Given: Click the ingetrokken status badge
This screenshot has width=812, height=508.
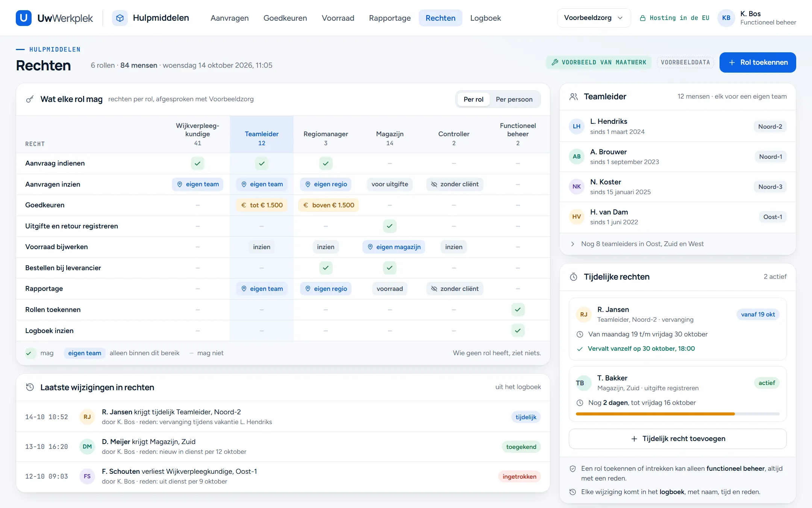Looking at the screenshot, I should pos(519,476).
